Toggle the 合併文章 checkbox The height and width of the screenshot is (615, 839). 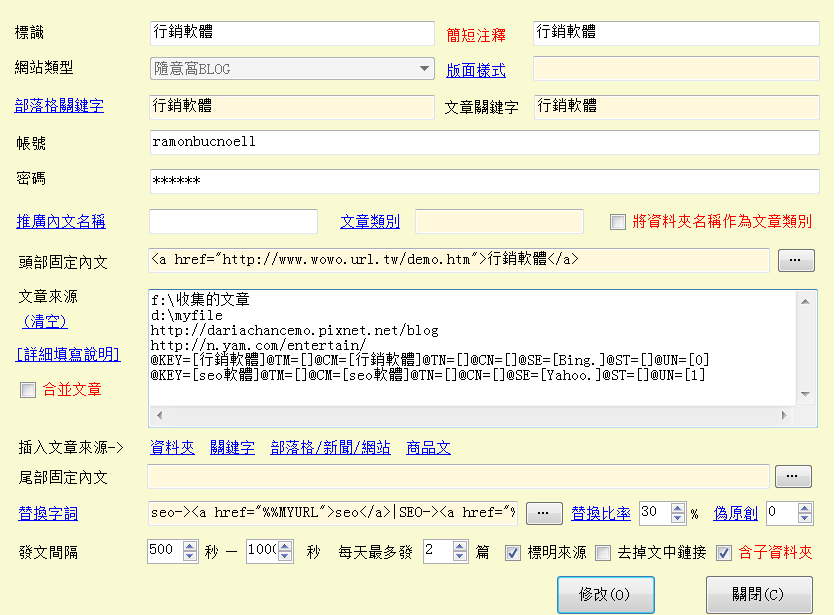click(28, 390)
